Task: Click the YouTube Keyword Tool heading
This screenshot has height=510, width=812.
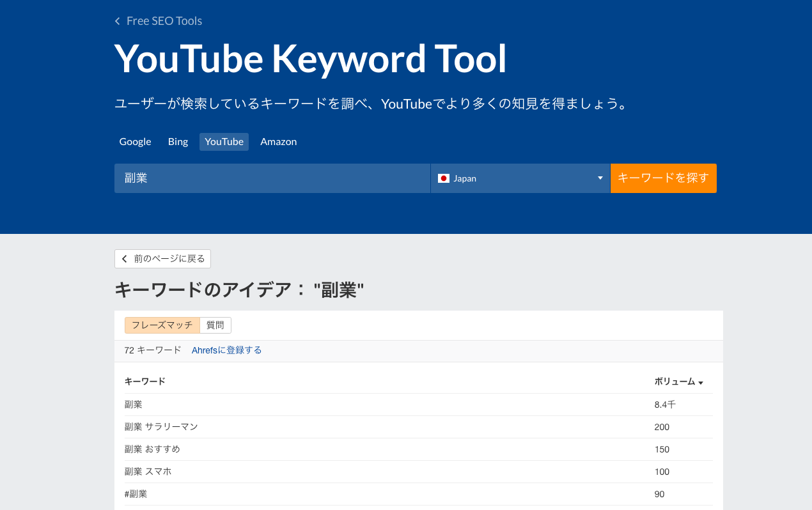Action: pos(311,59)
